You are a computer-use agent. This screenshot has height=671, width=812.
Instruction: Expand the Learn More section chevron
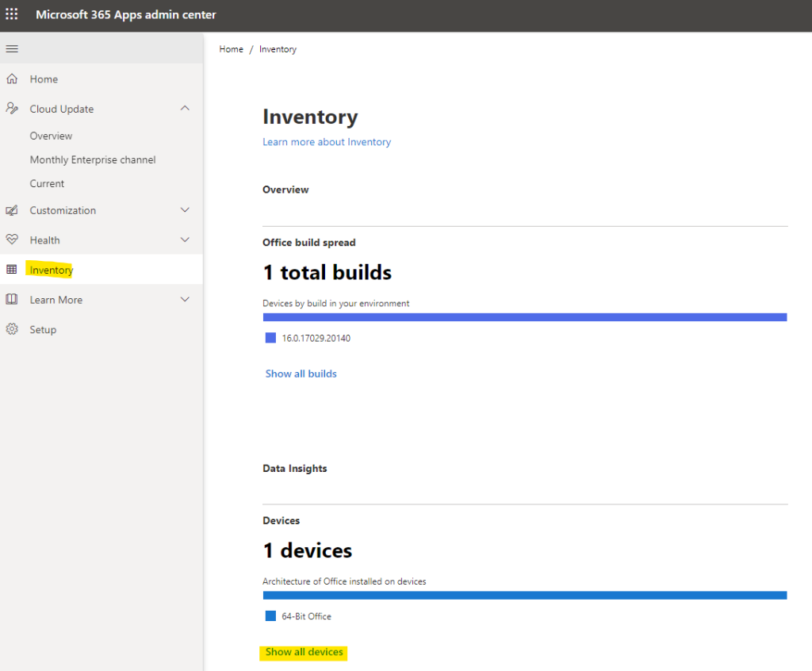[x=185, y=300]
